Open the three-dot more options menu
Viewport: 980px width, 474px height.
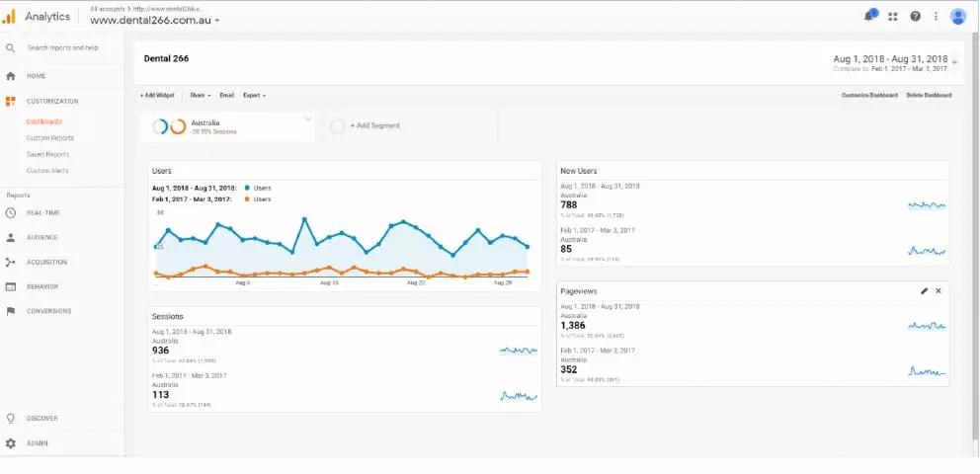936,16
